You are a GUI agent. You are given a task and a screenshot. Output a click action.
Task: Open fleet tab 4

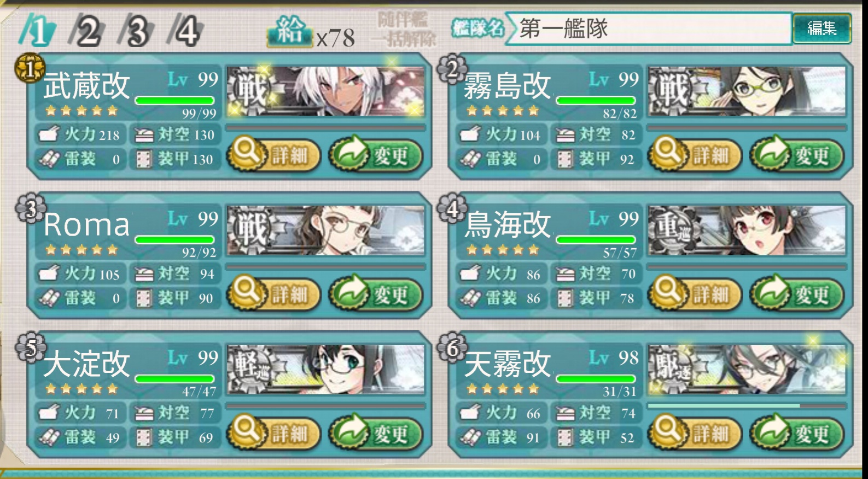pos(185,31)
